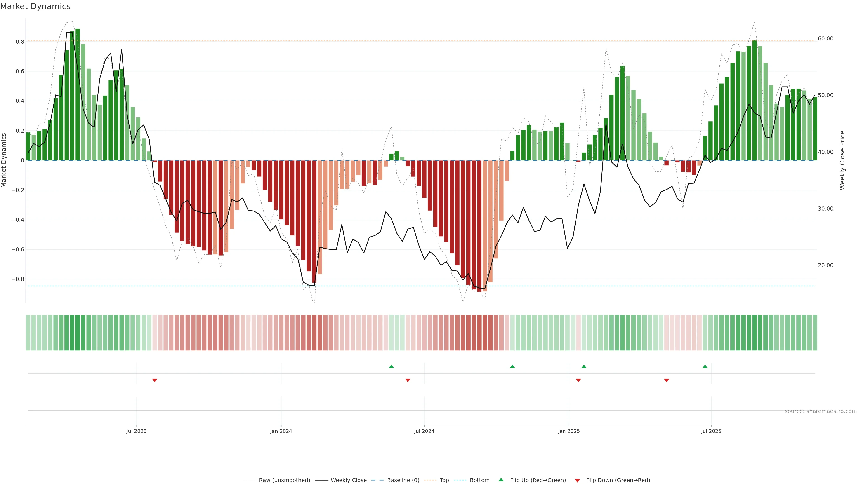Toggle the Baseline (0) legend entry

[x=403, y=480]
